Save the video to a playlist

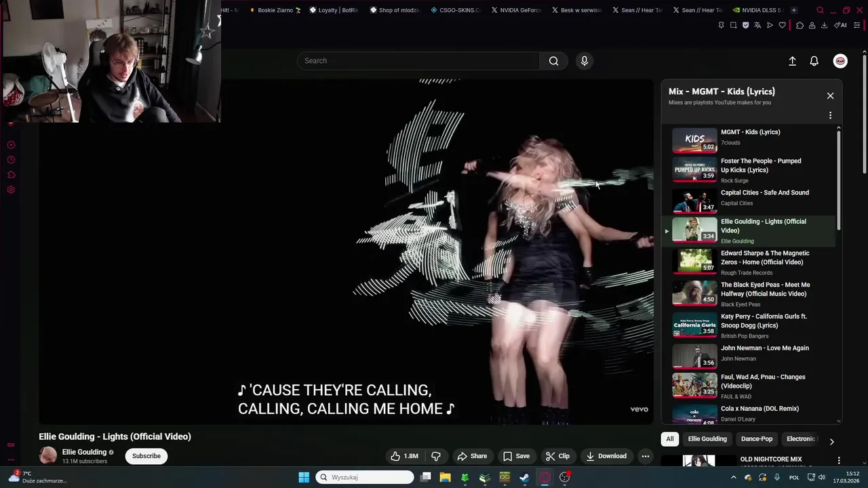[516, 456]
